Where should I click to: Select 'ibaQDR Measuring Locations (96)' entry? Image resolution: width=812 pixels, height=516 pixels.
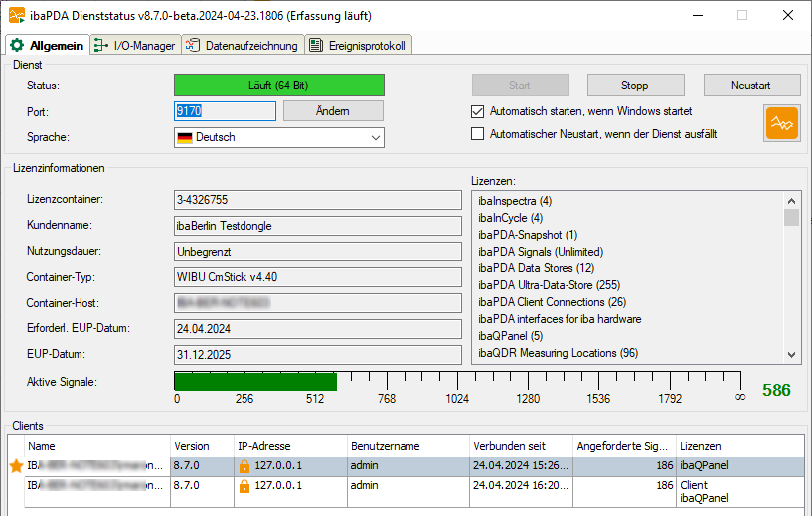[x=558, y=353]
